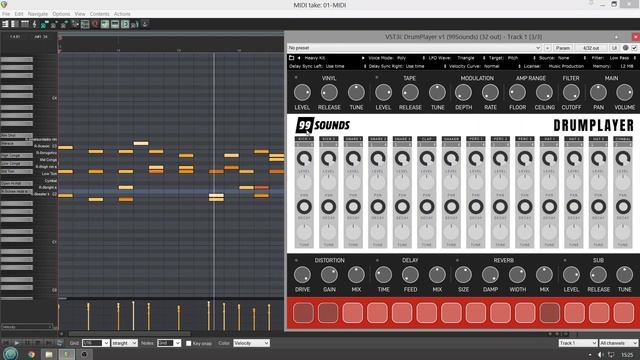This screenshot has height=360, width=640.
Task: Click the Windows Start orb
Action: point(10,353)
